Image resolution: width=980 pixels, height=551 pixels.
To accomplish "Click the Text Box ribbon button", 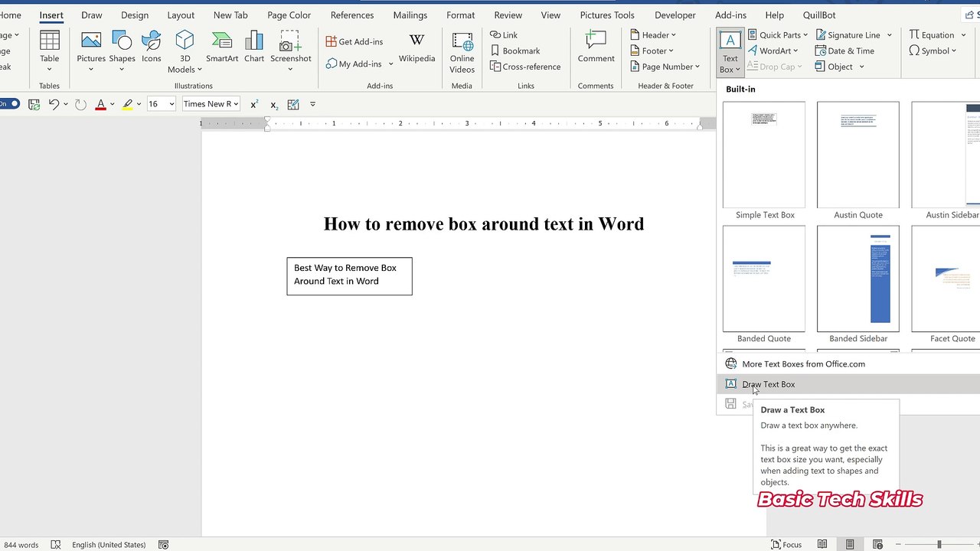I will [730, 53].
